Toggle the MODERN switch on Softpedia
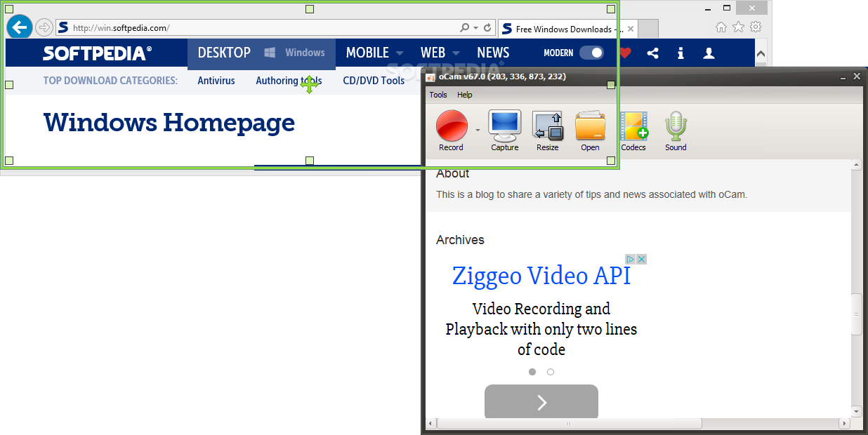This screenshot has width=868, height=435. point(591,53)
